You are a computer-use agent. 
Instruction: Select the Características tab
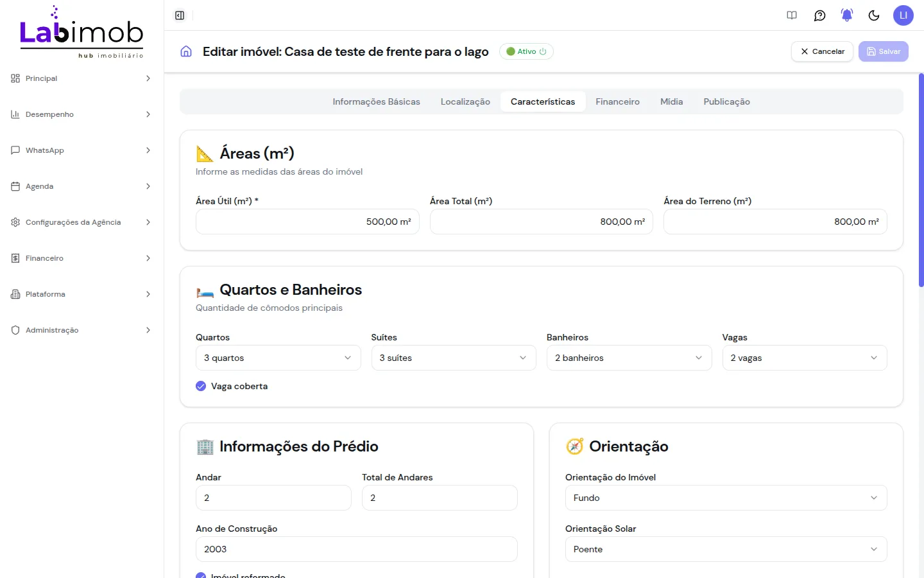543,101
